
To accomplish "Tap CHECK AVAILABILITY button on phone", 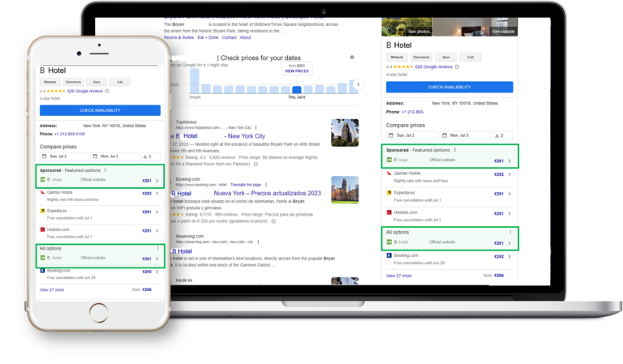I will click(100, 110).
